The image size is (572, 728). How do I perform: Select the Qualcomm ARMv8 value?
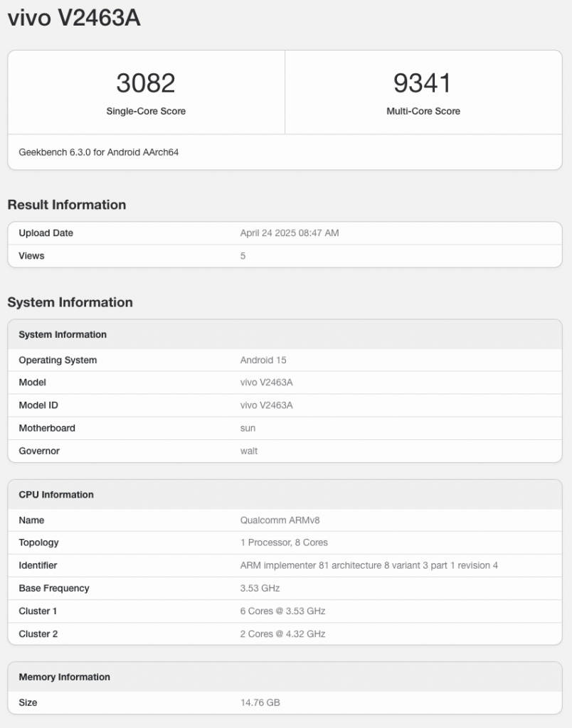(280, 520)
